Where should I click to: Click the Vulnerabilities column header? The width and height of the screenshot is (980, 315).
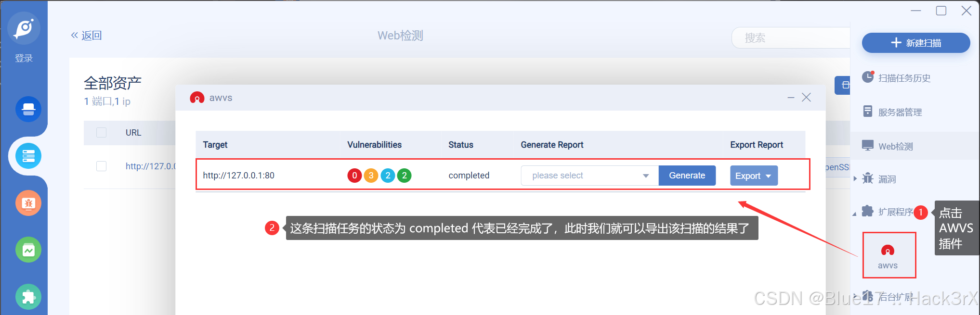click(x=375, y=145)
